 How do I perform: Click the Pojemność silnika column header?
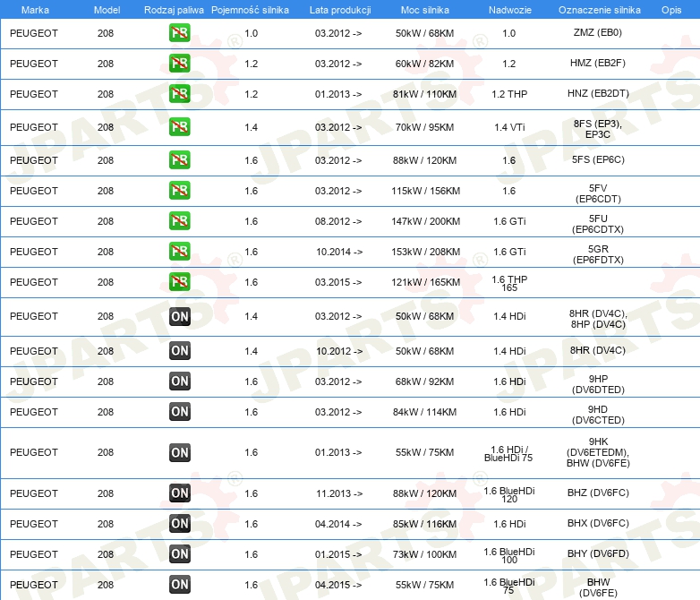point(250,10)
